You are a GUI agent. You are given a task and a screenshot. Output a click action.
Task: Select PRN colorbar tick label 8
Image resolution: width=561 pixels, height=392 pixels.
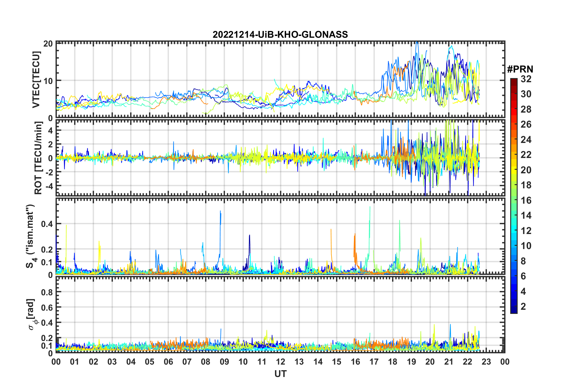tap(523, 261)
